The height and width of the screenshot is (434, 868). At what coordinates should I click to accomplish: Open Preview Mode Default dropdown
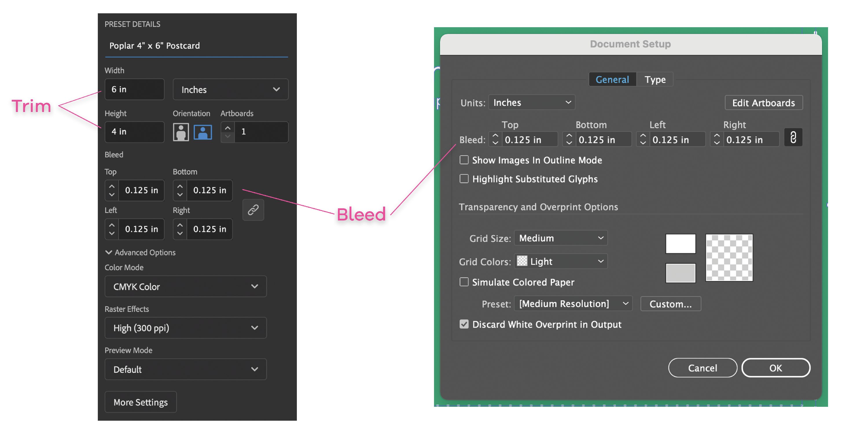185,369
